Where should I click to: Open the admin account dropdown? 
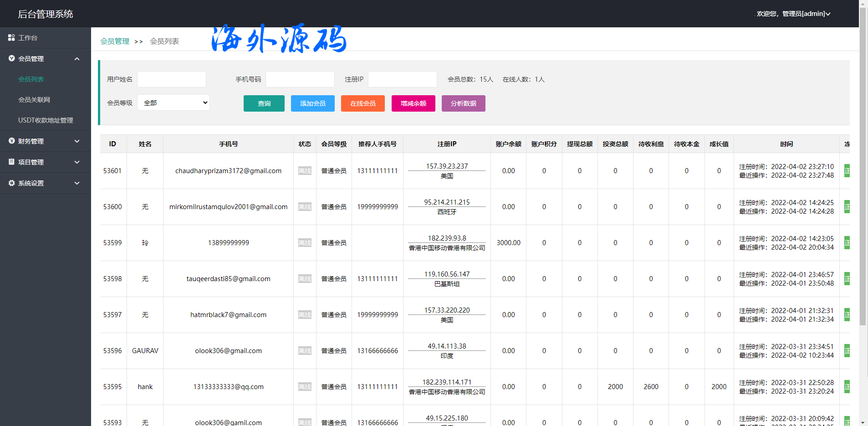(793, 14)
